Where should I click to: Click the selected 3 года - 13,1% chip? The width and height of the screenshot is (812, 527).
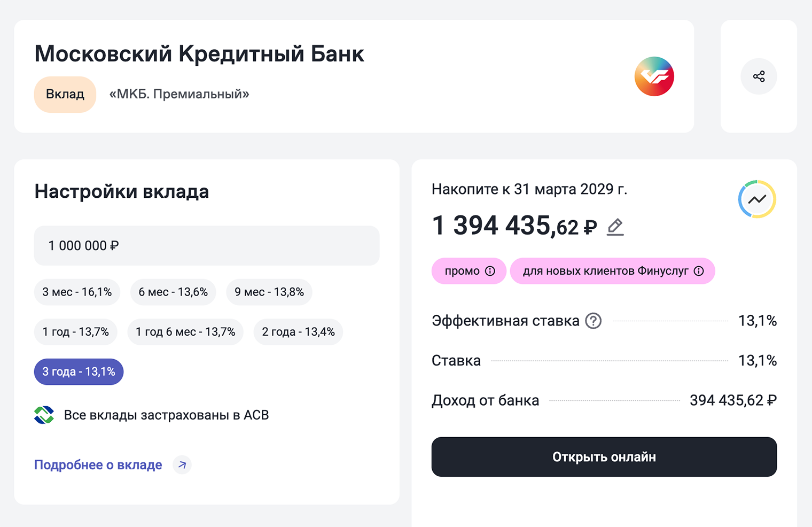click(79, 371)
